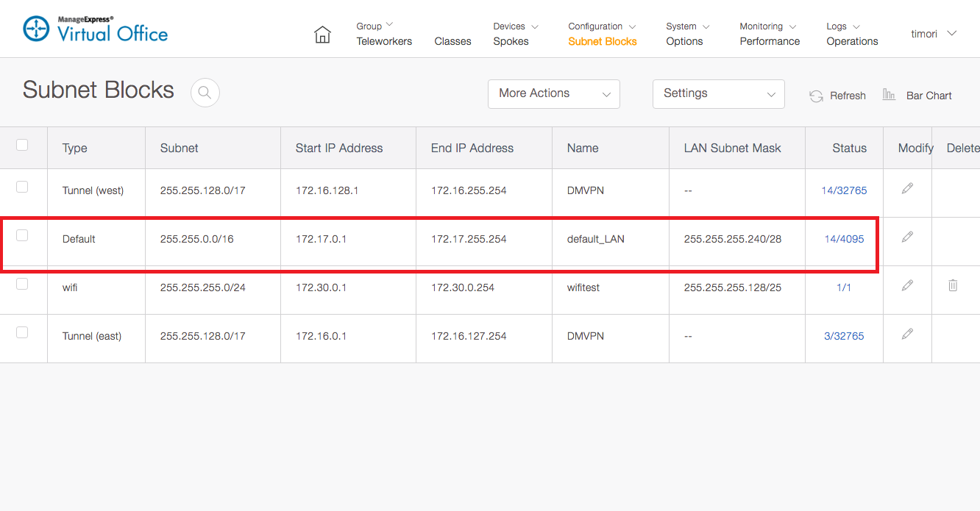Screen dimensions: 980x511
Task: Open the Settings dropdown
Action: (x=719, y=94)
